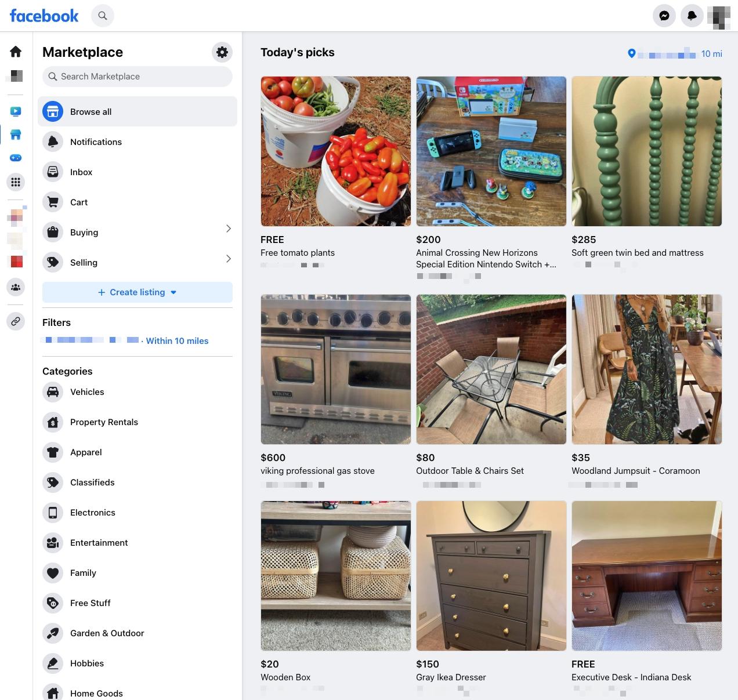Viewport: 738px width, 700px height.
Task: Open the nine-dot menu grid icon
Action: coord(16,182)
